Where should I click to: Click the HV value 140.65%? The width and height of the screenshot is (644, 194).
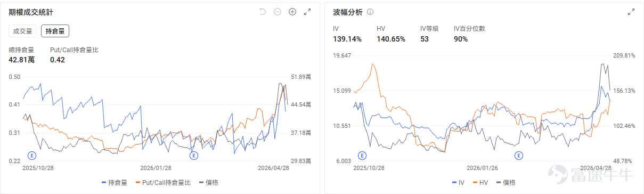(x=391, y=39)
